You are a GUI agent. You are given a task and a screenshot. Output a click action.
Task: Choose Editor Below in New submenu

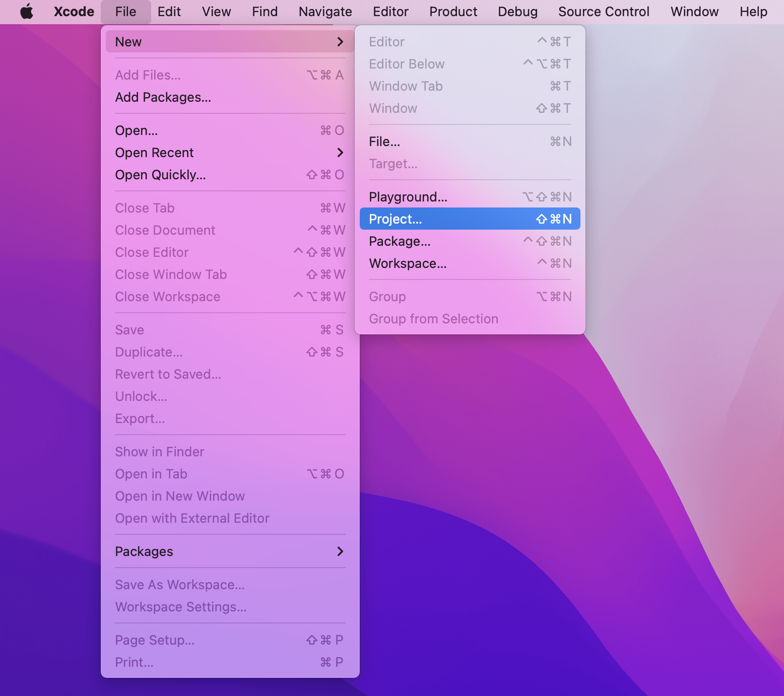(x=470, y=64)
